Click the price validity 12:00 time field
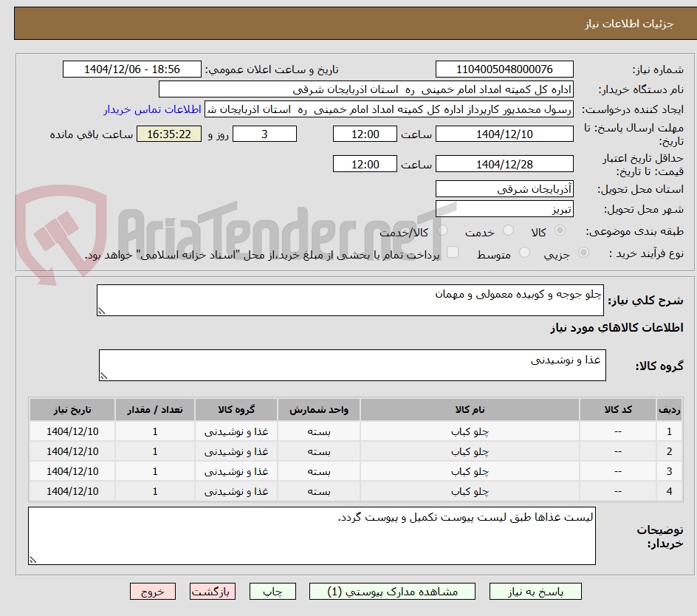The image size is (697, 616). pos(365,164)
